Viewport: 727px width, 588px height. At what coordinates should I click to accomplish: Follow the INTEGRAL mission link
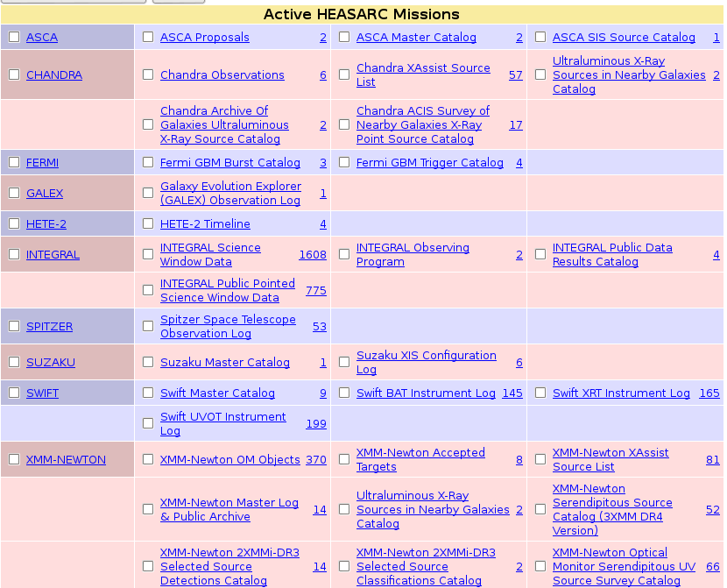(x=53, y=254)
